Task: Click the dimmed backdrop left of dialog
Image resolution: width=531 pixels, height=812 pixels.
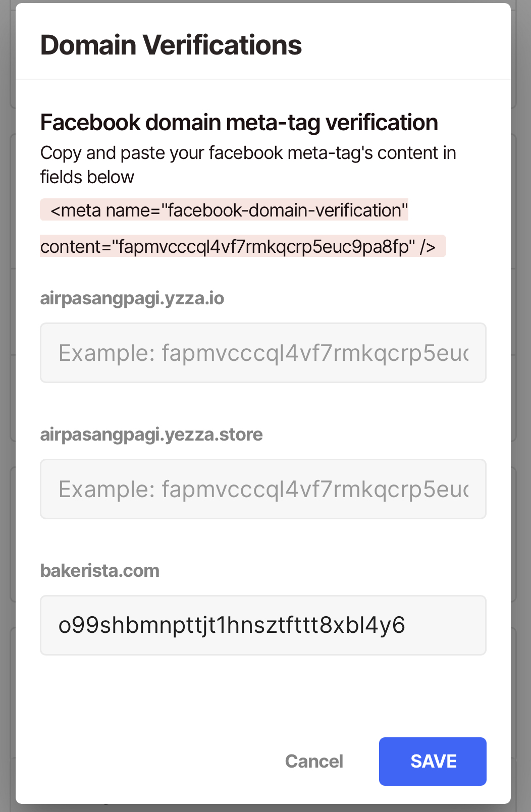Action: click(7, 404)
